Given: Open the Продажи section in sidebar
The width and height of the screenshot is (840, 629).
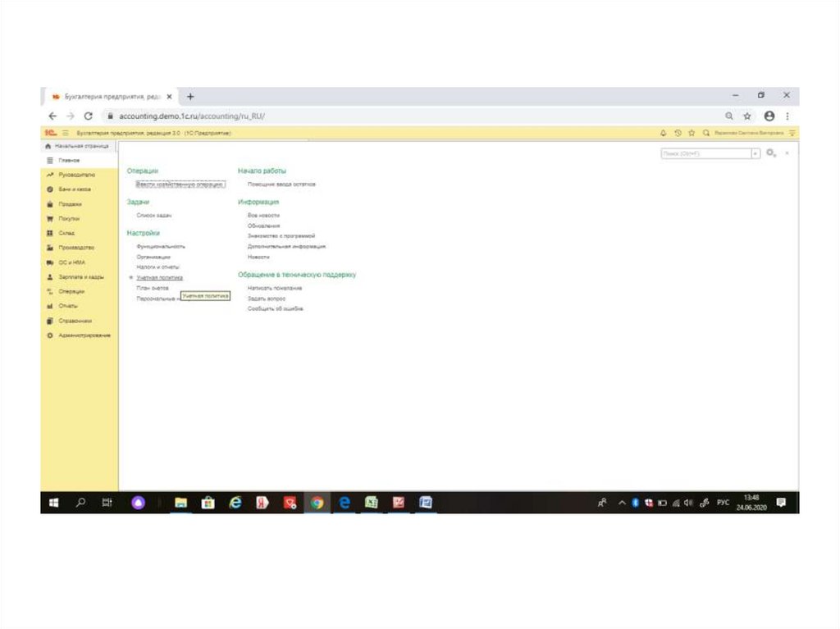Looking at the screenshot, I should click(x=70, y=204).
